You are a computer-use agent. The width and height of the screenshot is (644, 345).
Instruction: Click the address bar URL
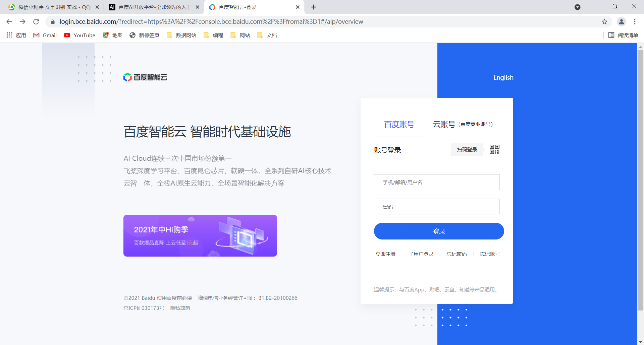211,22
